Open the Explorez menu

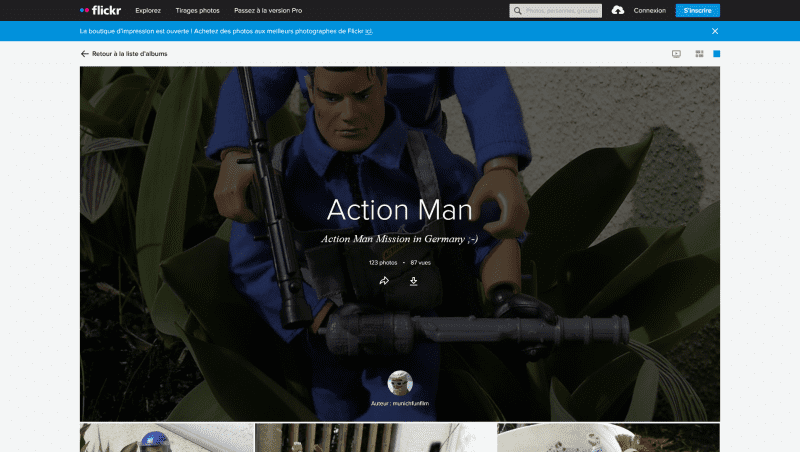[148, 11]
